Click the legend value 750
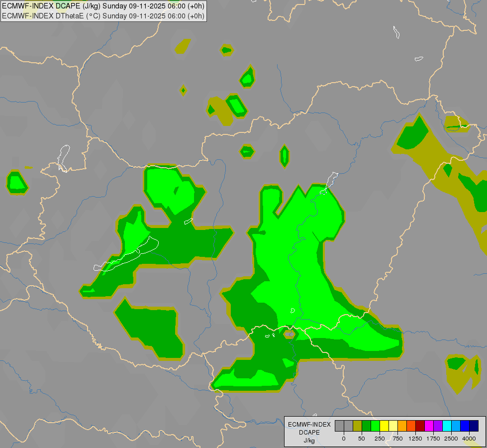487x448 pixels. [x=397, y=439]
